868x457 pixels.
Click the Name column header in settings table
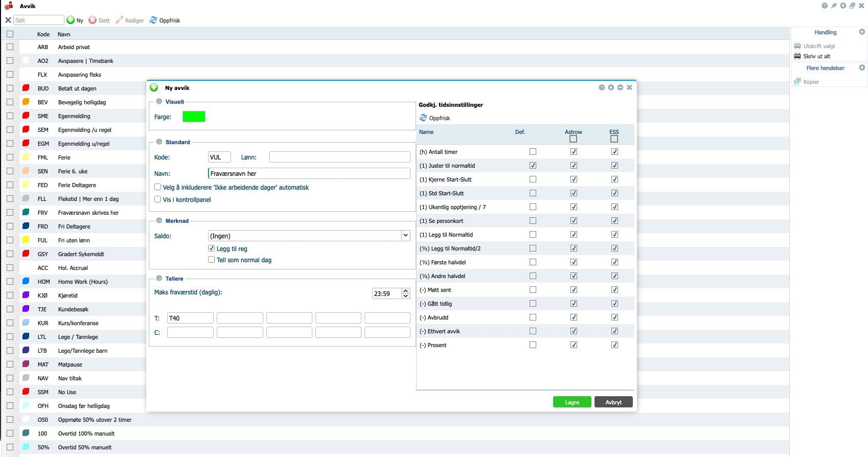[426, 132]
